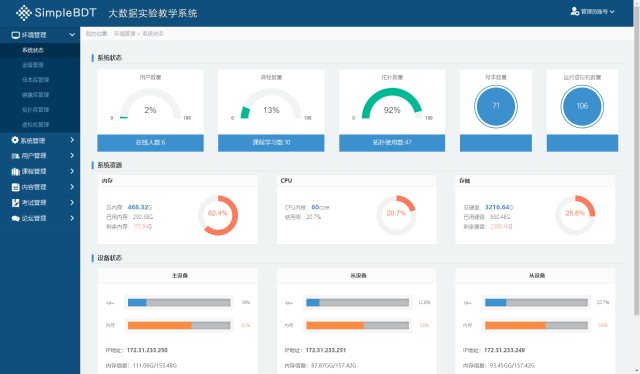Viewport: 640px width, 374px height.
Task: Click the 考试管理 sidebar label
Action: [34, 203]
